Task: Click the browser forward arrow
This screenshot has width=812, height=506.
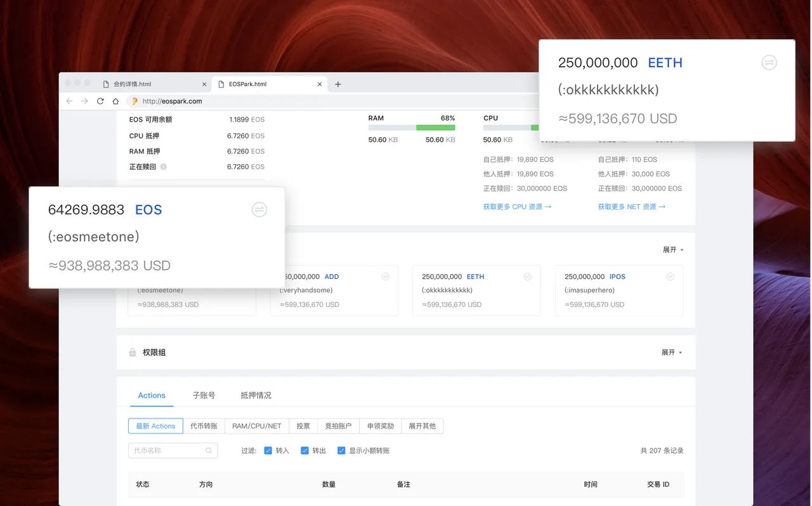Action: (x=85, y=101)
